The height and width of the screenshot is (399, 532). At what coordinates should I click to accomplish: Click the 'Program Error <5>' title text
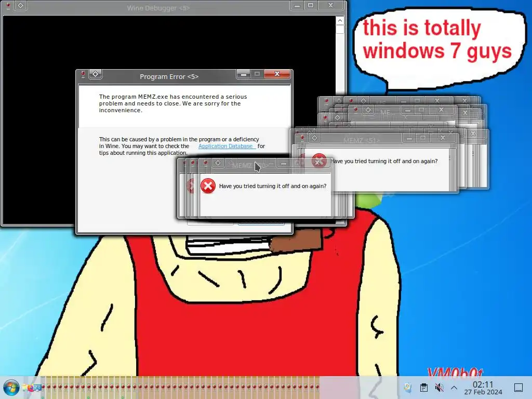tap(169, 77)
